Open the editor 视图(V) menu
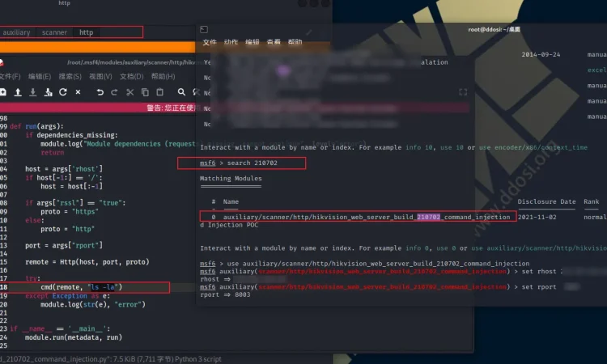 point(100,76)
